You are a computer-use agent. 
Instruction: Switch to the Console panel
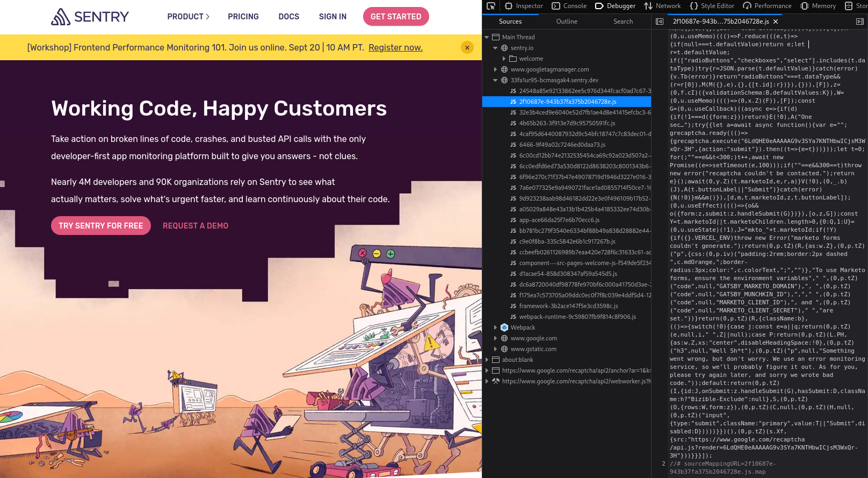click(569, 6)
